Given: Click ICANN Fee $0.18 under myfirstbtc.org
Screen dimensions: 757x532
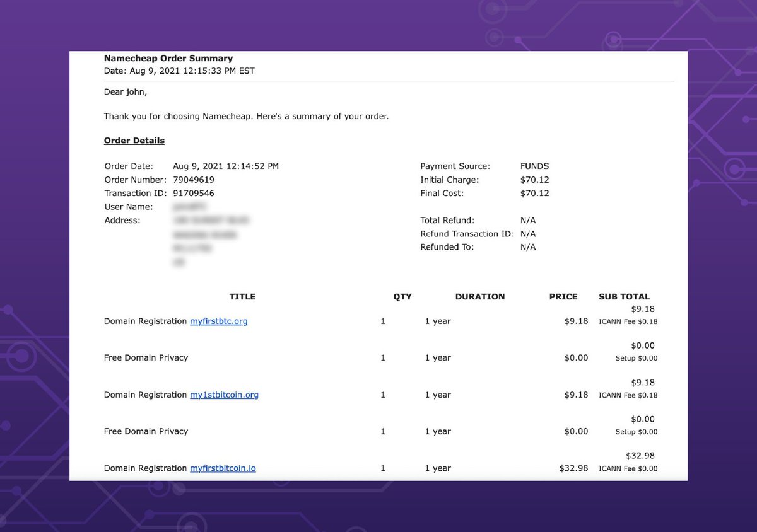Looking at the screenshot, I should (628, 322).
